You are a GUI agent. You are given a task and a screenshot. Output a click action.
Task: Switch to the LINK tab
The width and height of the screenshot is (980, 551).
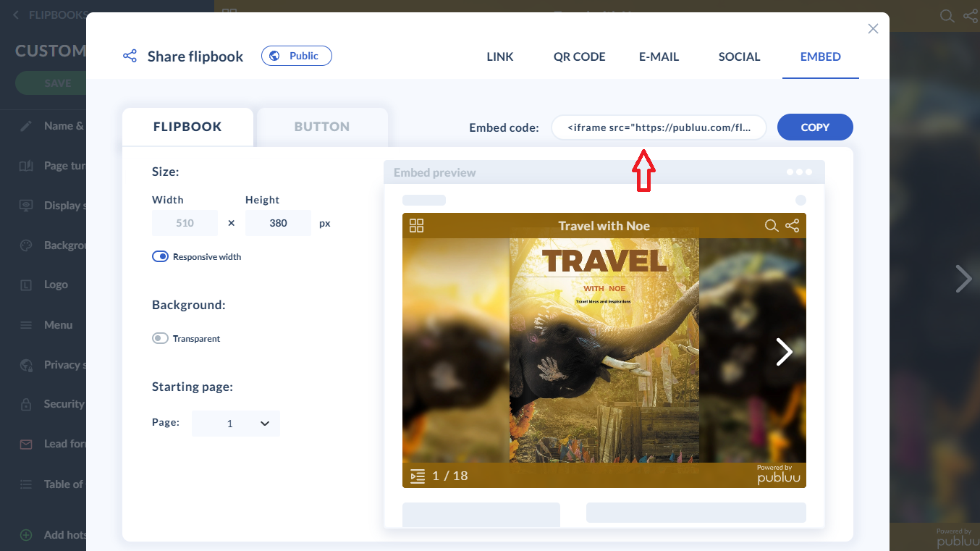pos(500,56)
